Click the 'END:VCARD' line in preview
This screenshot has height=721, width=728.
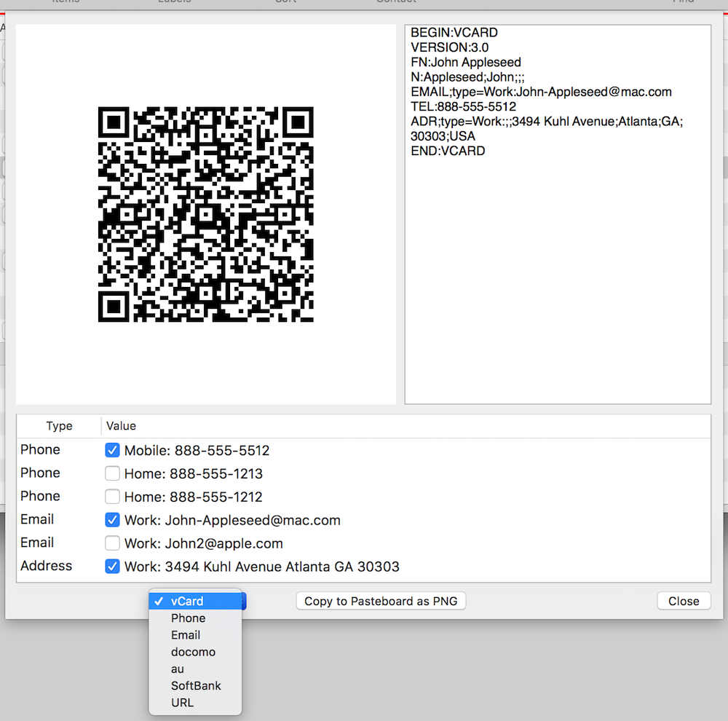click(x=448, y=151)
